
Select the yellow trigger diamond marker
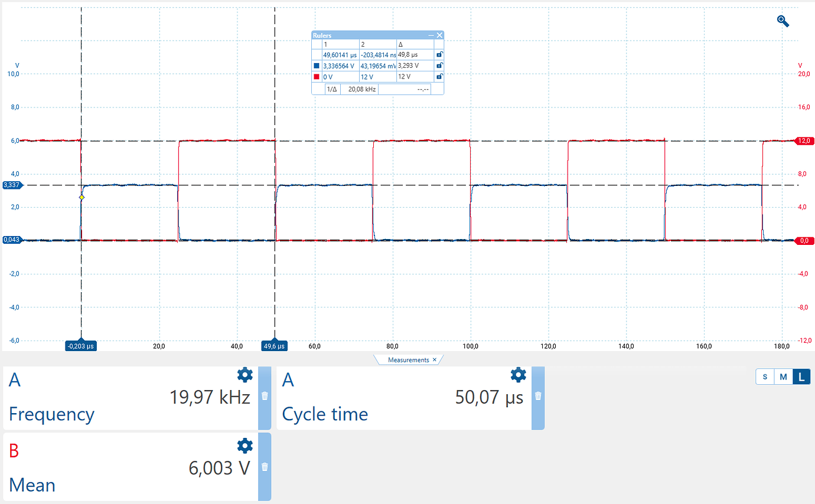pos(81,197)
